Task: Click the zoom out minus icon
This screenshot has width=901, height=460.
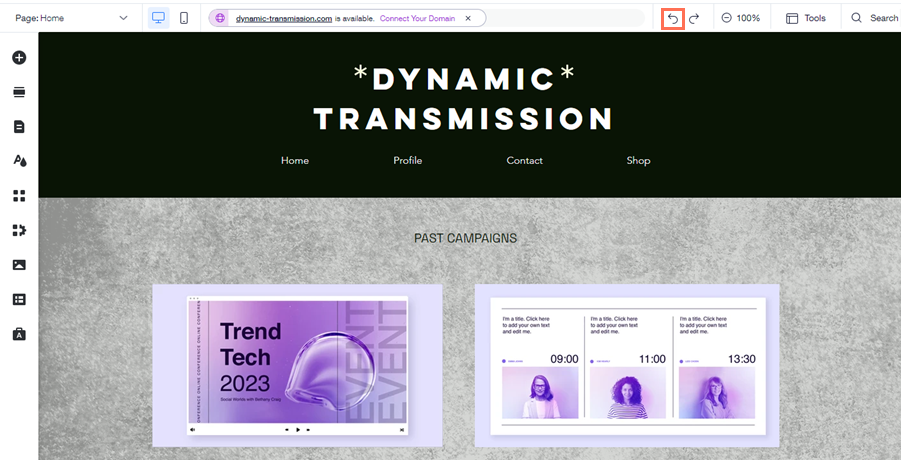Action: (x=726, y=18)
